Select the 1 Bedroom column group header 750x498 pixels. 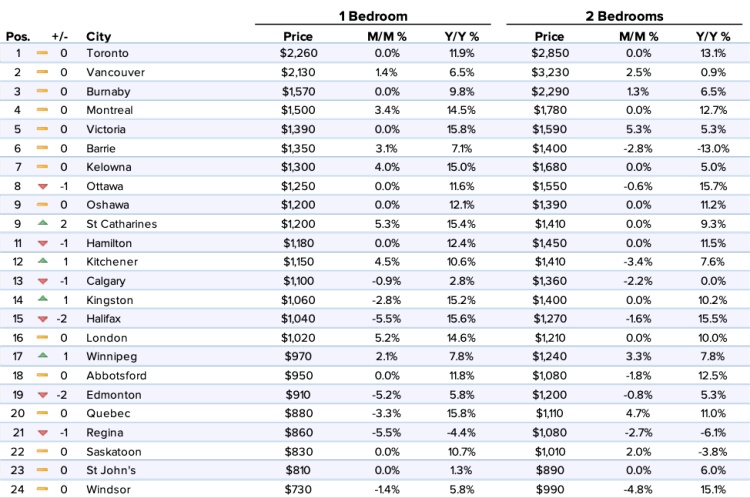(373, 16)
